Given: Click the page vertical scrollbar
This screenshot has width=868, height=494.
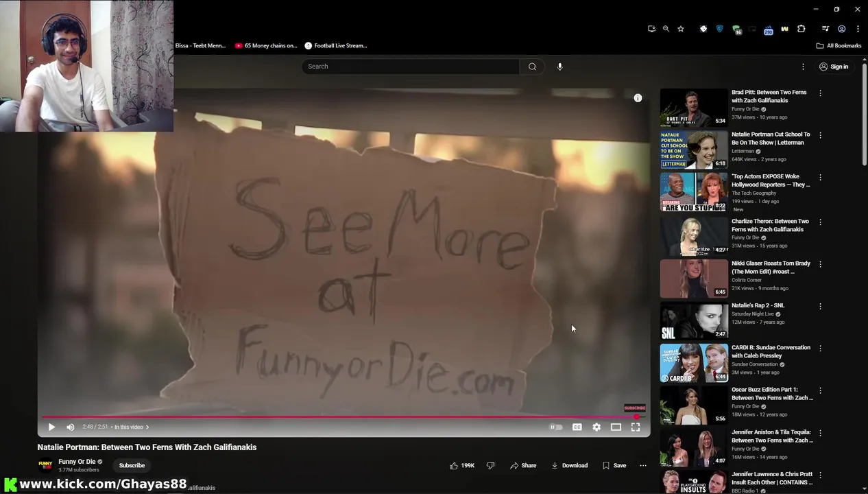Looking at the screenshot, I should point(865,113).
